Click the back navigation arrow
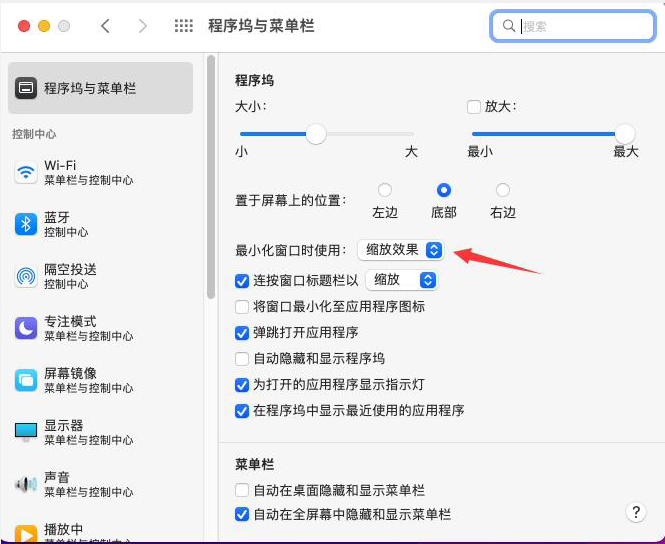 pos(105,26)
